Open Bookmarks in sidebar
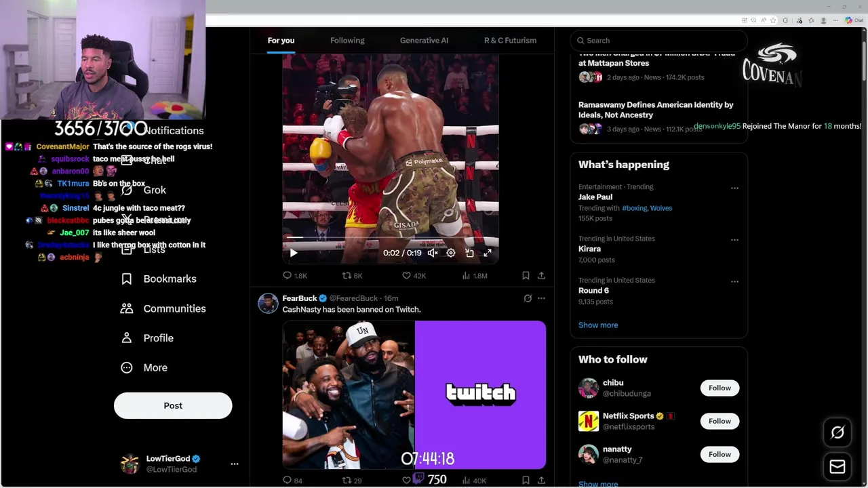868x488 pixels. click(x=159, y=279)
